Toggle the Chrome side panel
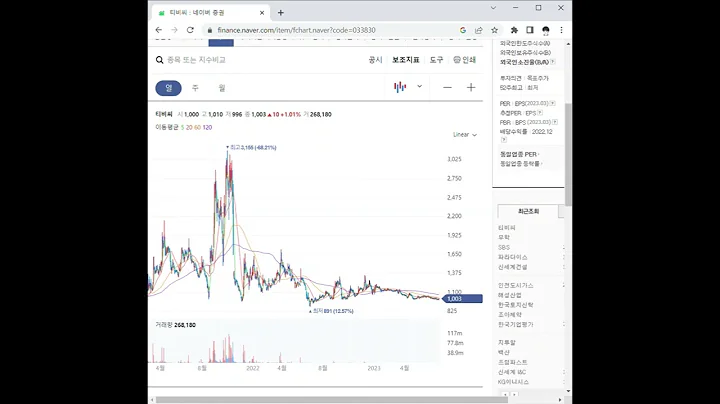Viewport: 720px width, 404px height. click(x=530, y=30)
